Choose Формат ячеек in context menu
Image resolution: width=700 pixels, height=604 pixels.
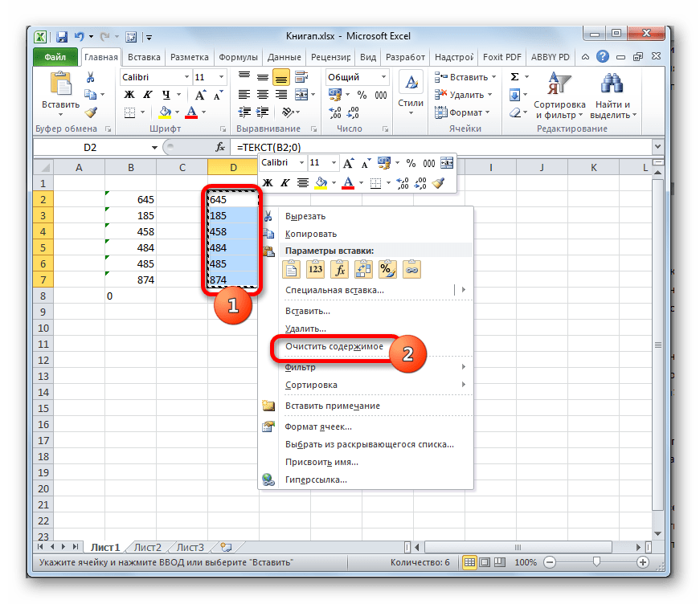tap(318, 427)
